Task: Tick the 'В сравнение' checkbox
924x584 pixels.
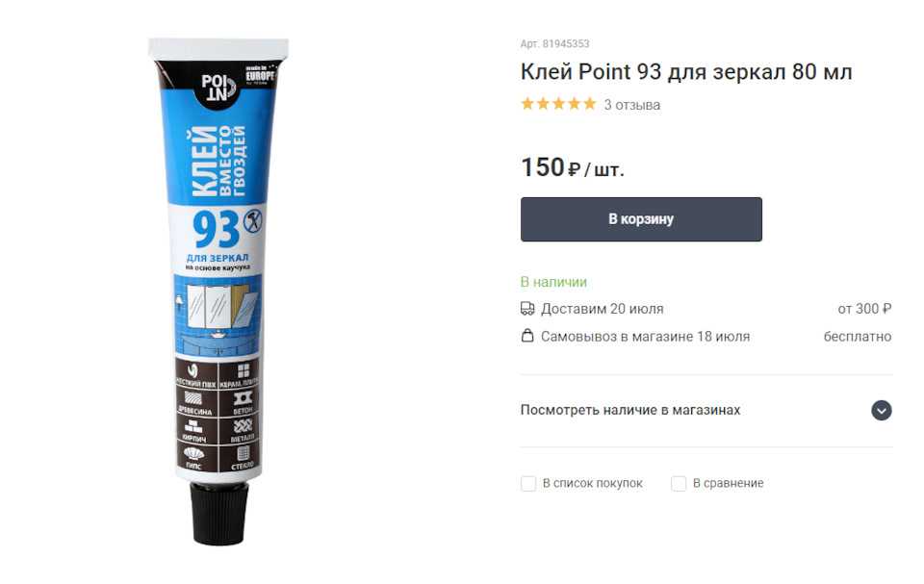Action: (679, 483)
